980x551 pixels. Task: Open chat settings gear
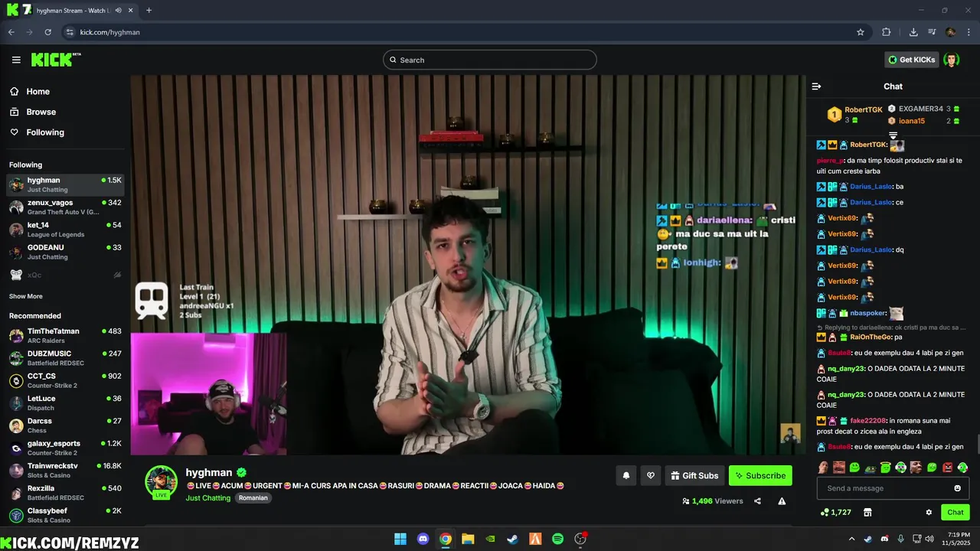[929, 512]
